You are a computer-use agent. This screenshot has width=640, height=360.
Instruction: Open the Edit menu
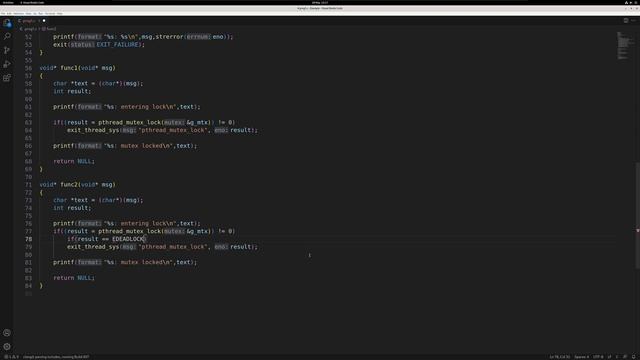click(x=9, y=13)
